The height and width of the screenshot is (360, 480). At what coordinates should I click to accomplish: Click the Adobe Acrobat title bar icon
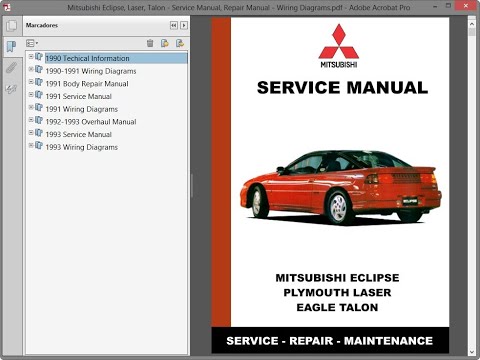[7, 7]
